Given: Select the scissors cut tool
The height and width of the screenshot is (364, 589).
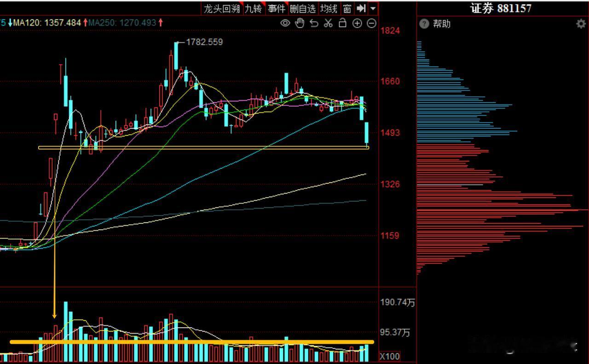Looking at the screenshot, I should [x=328, y=23].
